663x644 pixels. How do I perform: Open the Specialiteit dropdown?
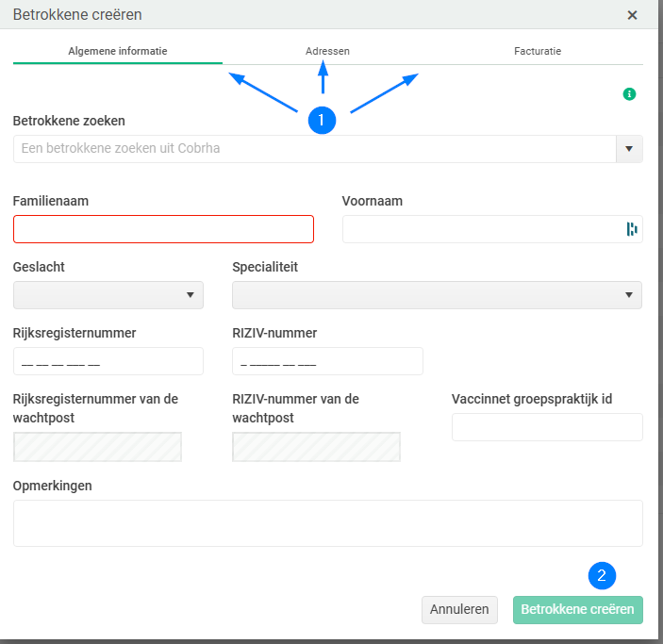click(437, 295)
